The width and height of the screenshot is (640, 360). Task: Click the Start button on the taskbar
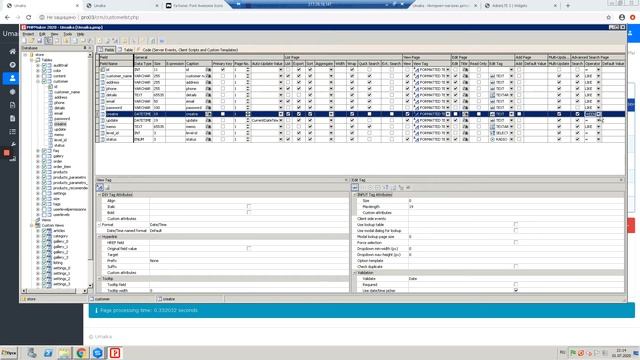[x=9, y=353]
